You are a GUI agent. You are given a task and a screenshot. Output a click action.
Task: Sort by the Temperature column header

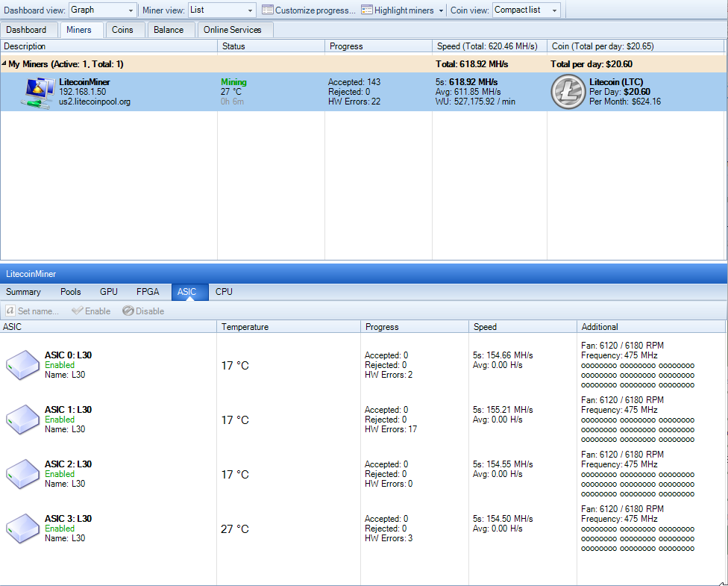(x=289, y=327)
